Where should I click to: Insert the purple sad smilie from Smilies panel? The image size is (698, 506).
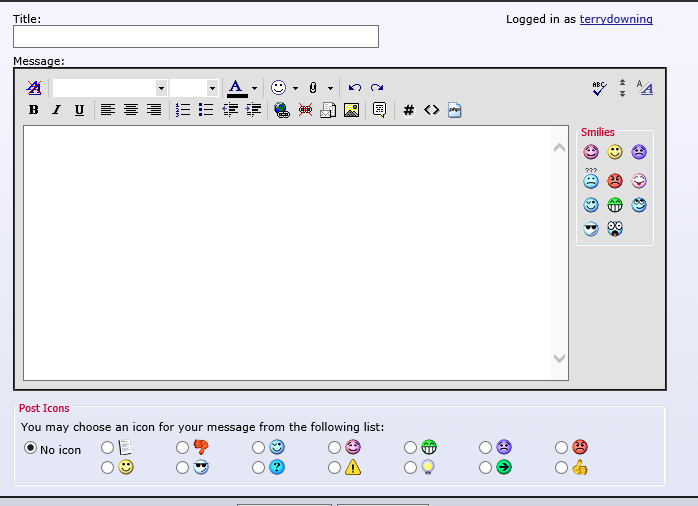click(639, 152)
